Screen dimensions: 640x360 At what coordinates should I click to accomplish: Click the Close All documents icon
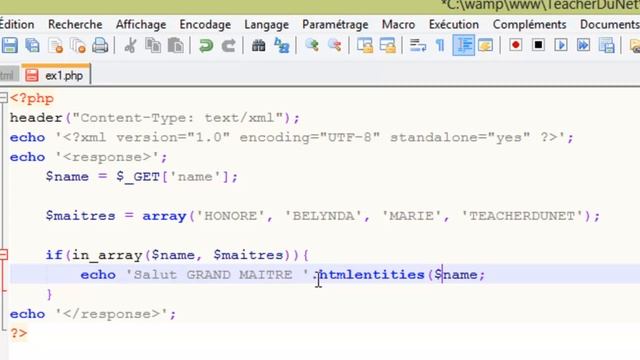pos(78,45)
